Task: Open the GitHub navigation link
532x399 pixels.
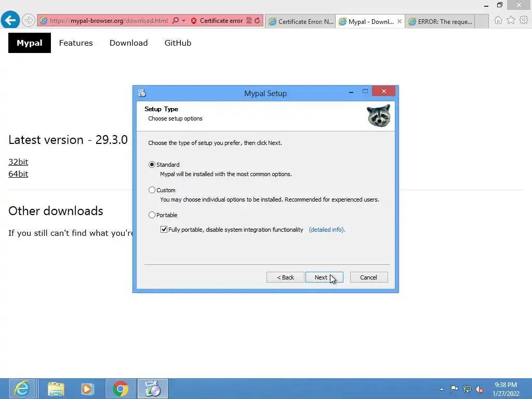Action: (178, 43)
